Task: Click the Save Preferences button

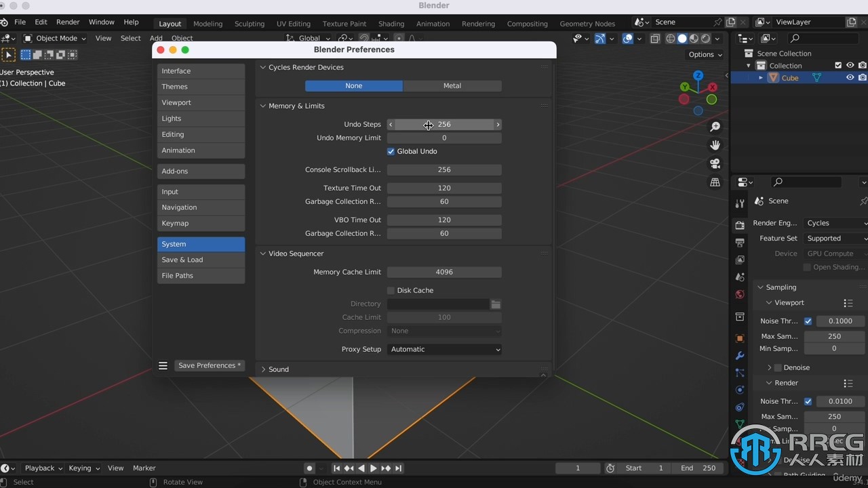Action: point(210,365)
